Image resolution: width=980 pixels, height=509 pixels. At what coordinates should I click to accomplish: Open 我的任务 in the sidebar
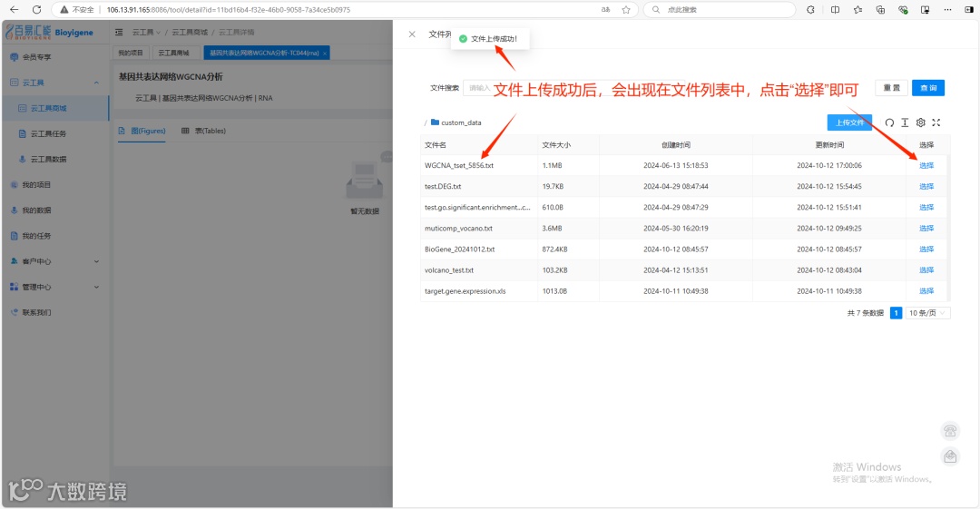[x=36, y=237]
